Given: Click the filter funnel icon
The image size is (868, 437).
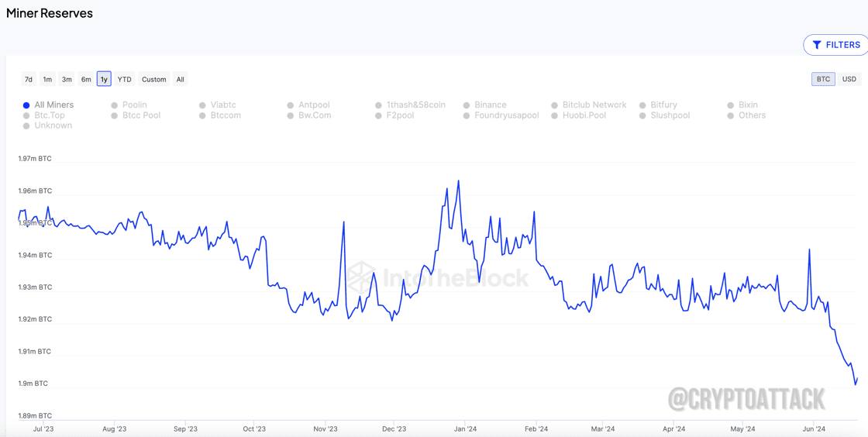Looking at the screenshot, I should [817, 45].
